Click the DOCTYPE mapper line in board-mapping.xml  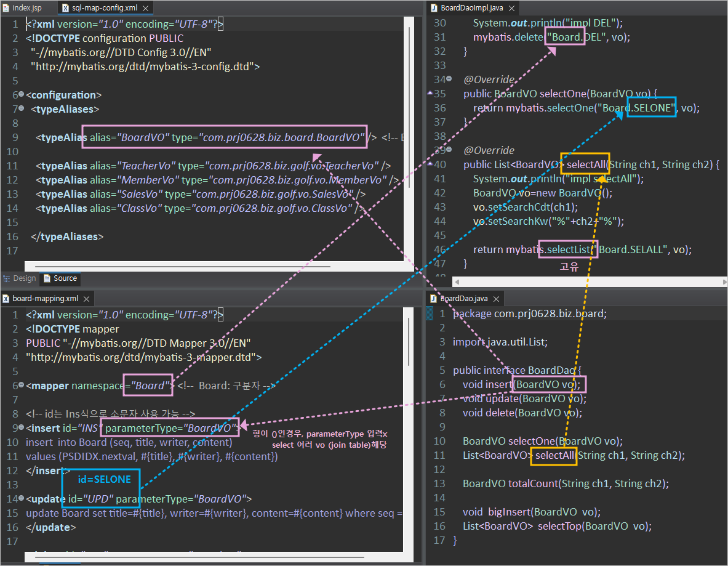tap(73, 329)
